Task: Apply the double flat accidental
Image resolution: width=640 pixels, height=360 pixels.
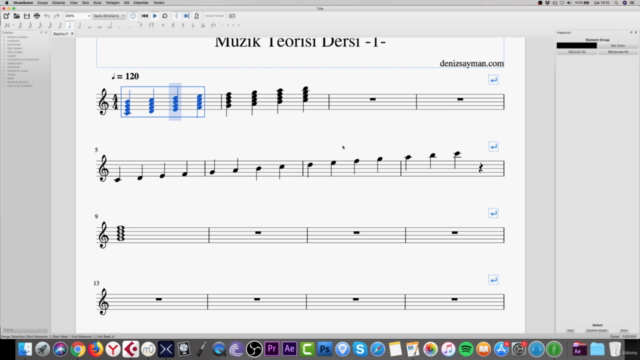Action: [x=203, y=25]
